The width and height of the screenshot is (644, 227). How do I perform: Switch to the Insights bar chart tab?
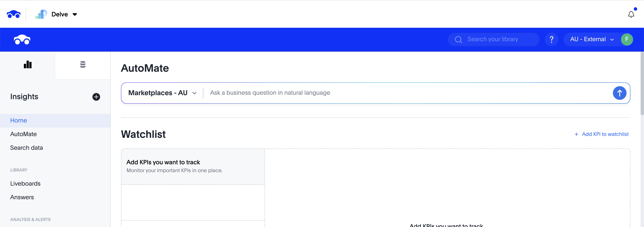(27, 65)
